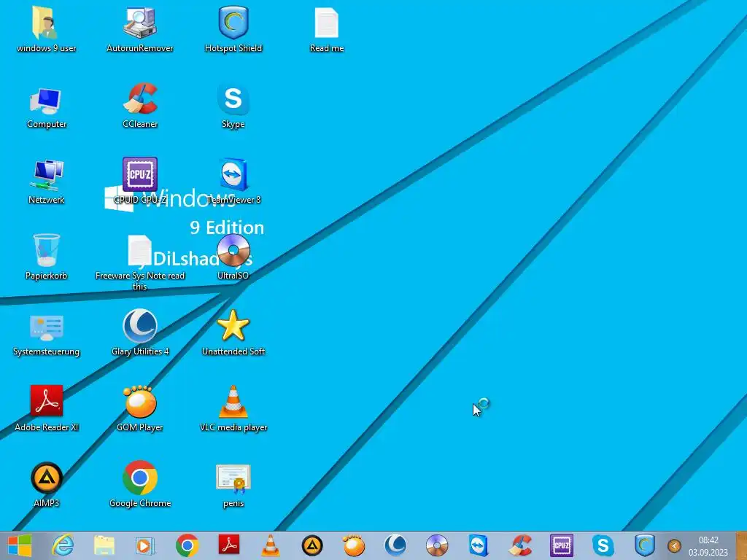Expand hidden system tray icons arrow

click(673, 545)
